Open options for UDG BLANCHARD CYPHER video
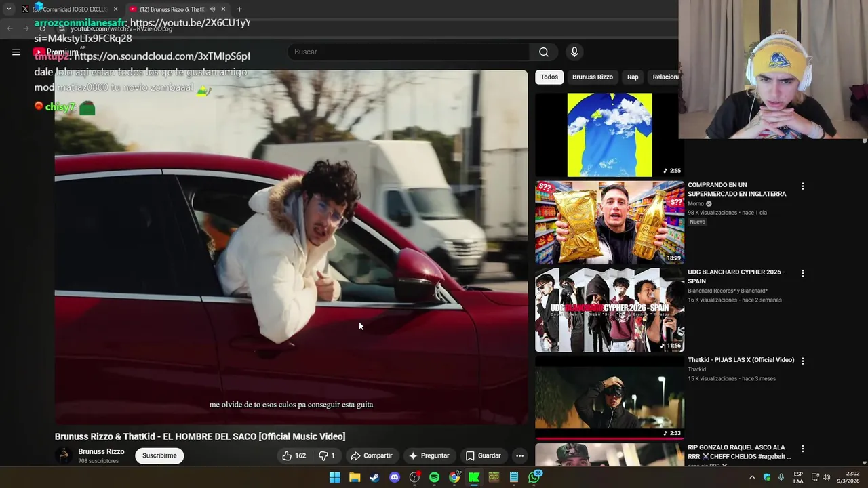Screen dimensions: 868x488 pos(803,273)
